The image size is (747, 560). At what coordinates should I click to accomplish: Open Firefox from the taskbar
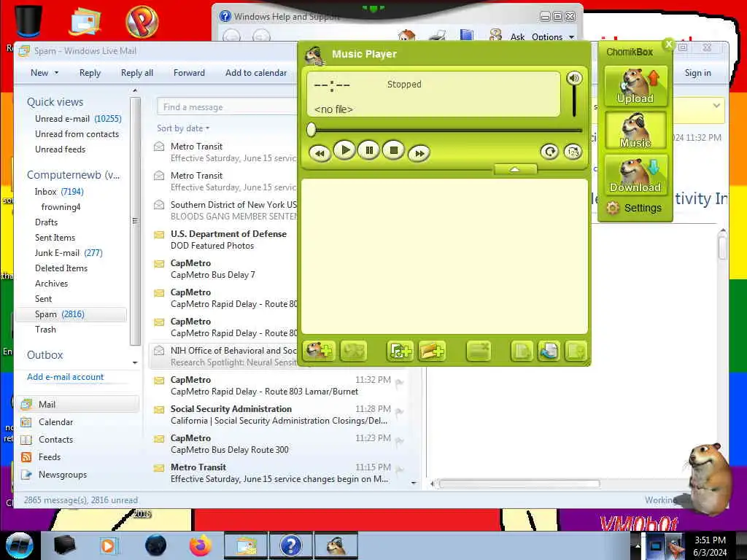201,545
